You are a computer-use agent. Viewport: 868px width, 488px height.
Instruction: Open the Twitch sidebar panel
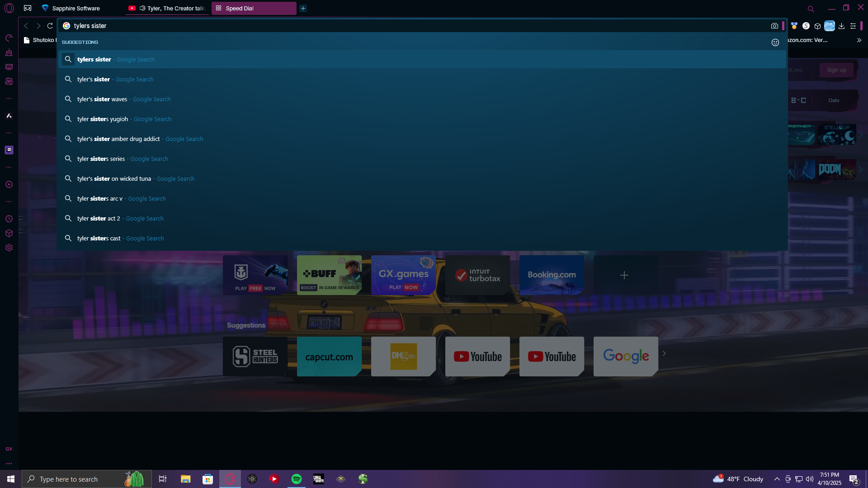[x=9, y=150]
